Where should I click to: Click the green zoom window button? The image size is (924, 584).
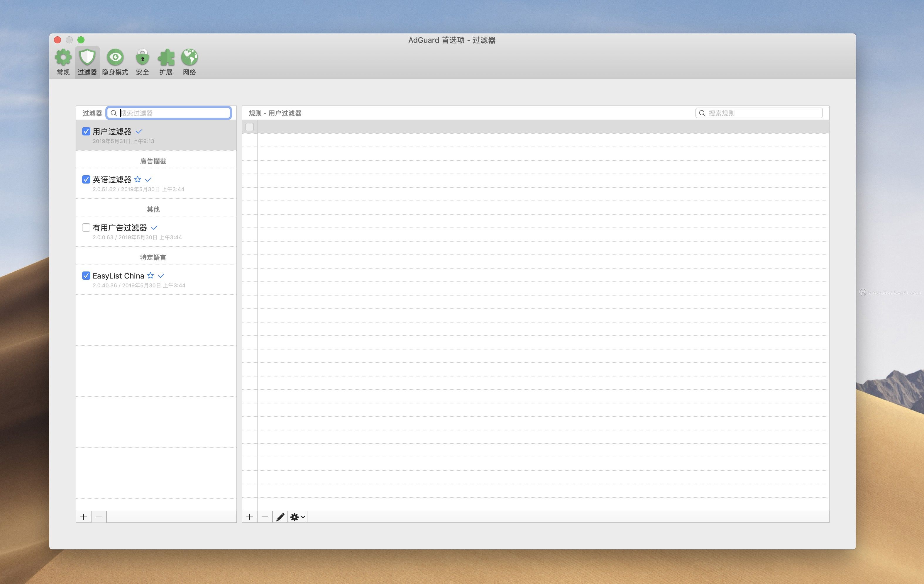coord(81,40)
